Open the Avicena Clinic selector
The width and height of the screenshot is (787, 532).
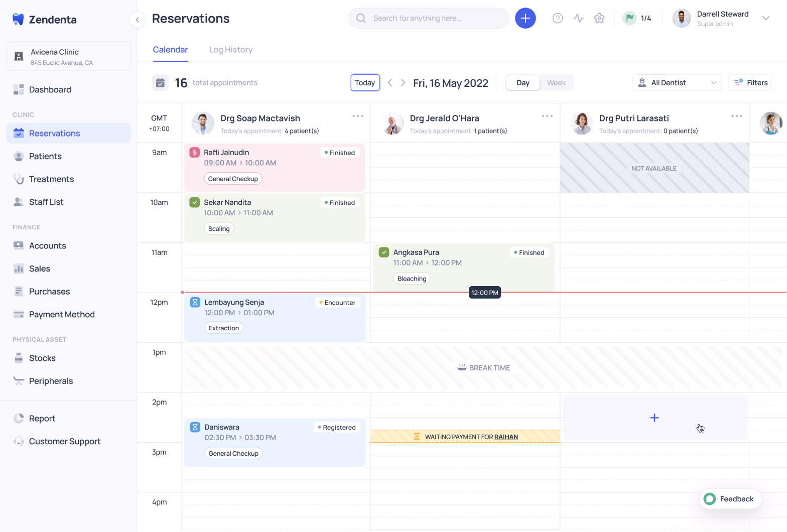click(x=68, y=57)
